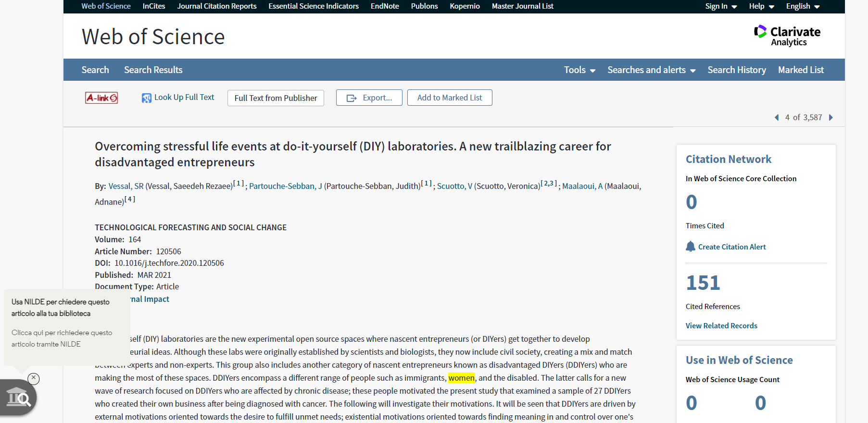Image resolution: width=868 pixels, height=423 pixels.
Task: Go to the previous record arrow
Action: point(777,117)
